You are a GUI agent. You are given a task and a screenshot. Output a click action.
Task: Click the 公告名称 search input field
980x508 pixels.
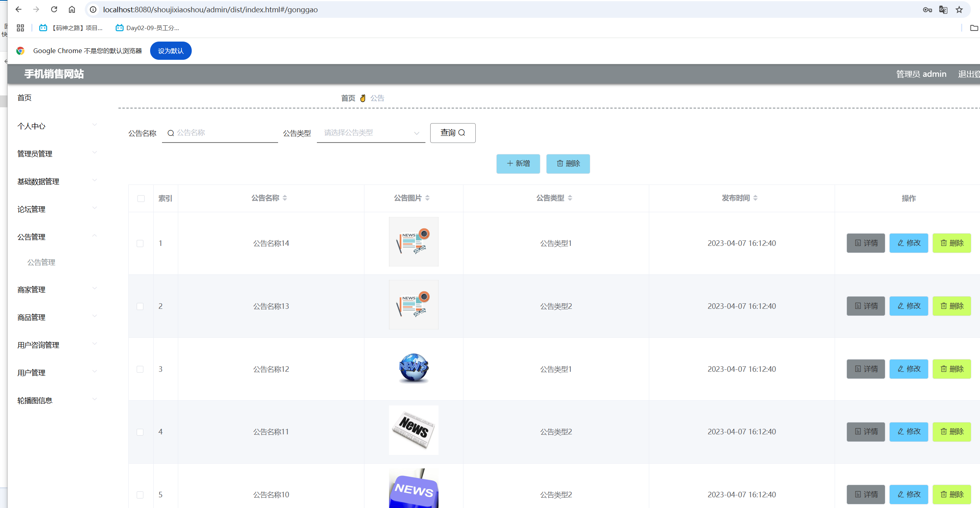tap(224, 133)
